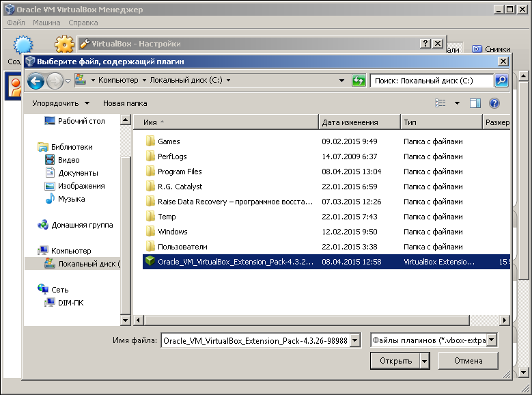Open Машина menu in VirtualBox Manager
Screen dimensions: 532x395
(46, 23)
